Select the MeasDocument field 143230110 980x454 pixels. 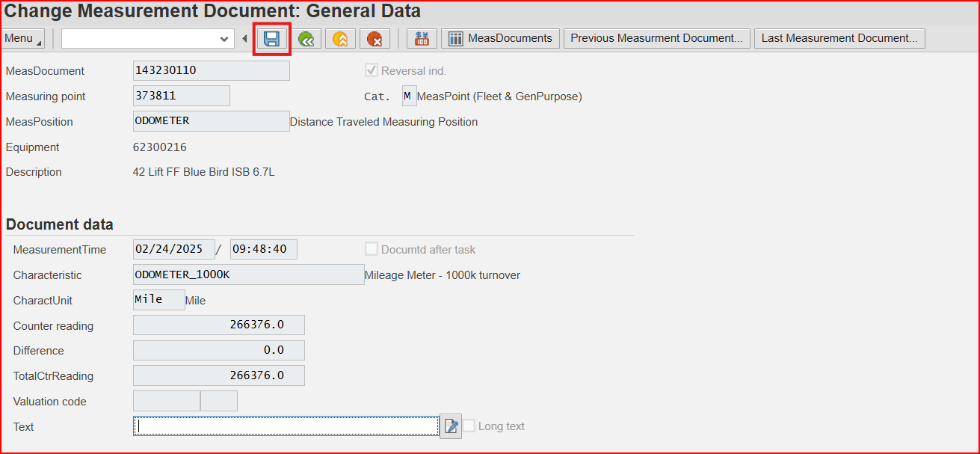[212, 71]
